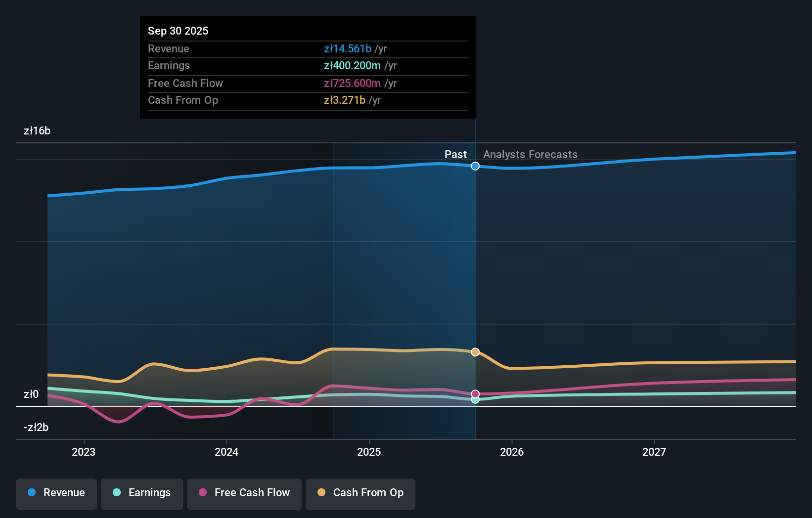This screenshot has height=518, width=812.
Task: Toggle the Cash From Op legend entry
Action: tap(360, 493)
